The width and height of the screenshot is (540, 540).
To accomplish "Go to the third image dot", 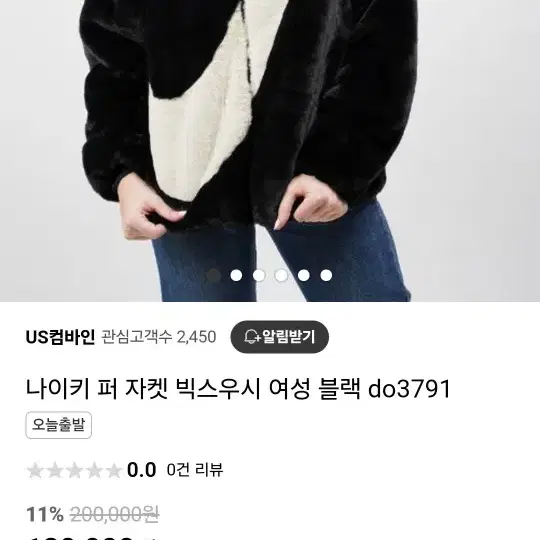I will click(x=259, y=275).
